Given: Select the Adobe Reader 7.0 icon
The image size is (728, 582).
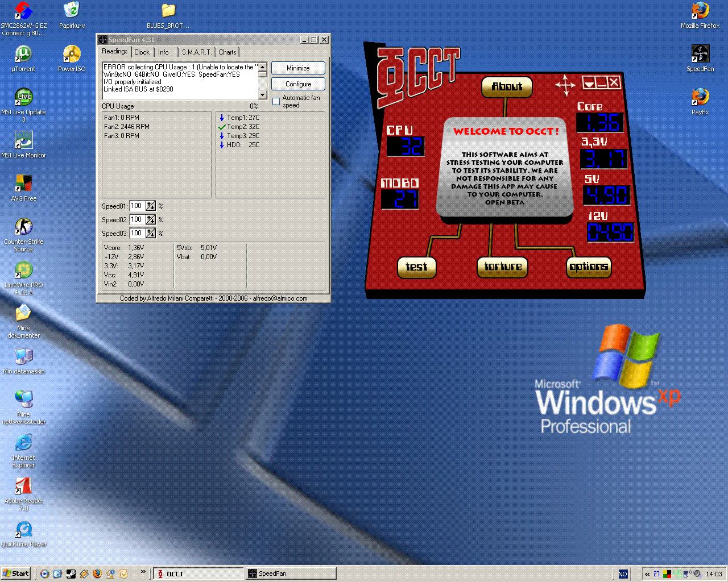Looking at the screenshot, I should click(23, 494).
